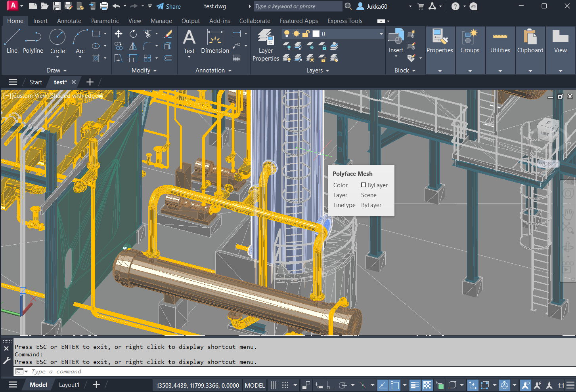The height and width of the screenshot is (392, 576).
Task: Click the Share button
Action: point(168,6)
